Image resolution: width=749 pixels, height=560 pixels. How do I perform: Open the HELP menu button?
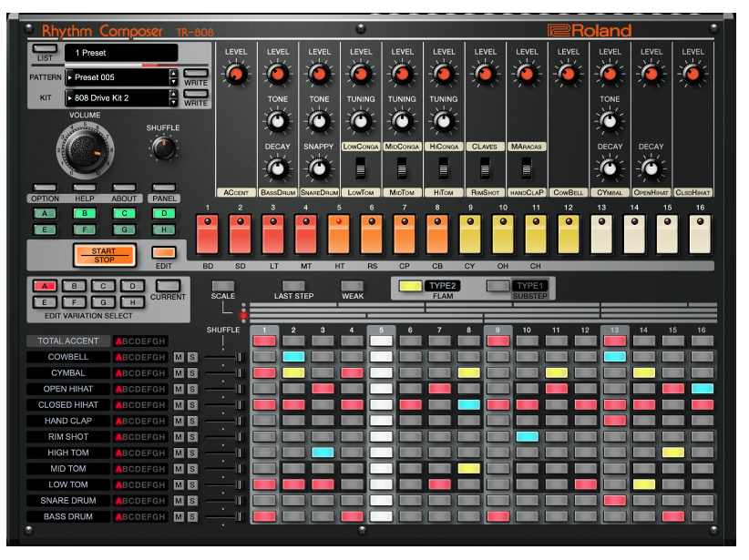tap(85, 188)
